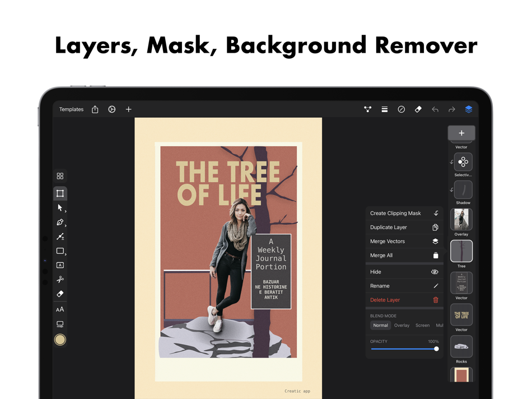
Task: Select the Eraser tool in left toolbar
Action: coord(60,294)
